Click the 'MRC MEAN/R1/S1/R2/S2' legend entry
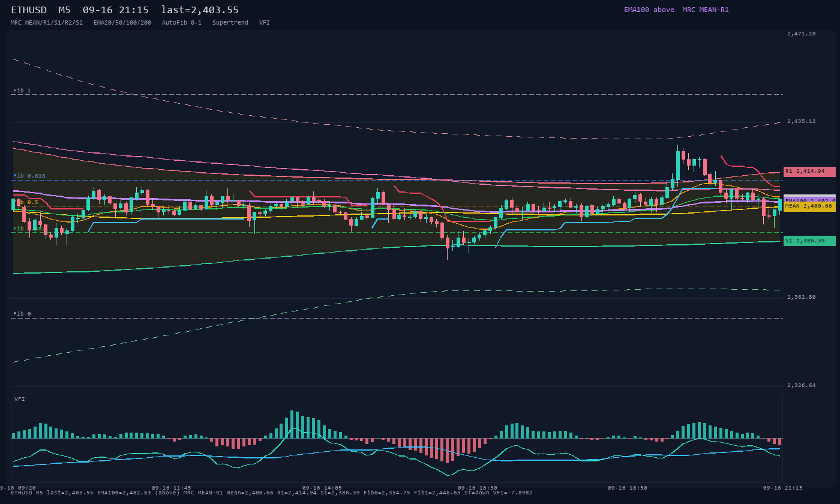840x504 pixels. tap(47, 22)
